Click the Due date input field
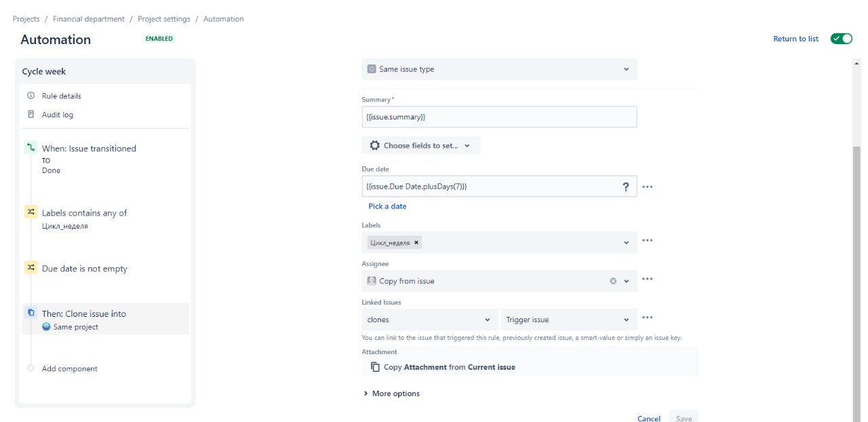 (x=499, y=187)
